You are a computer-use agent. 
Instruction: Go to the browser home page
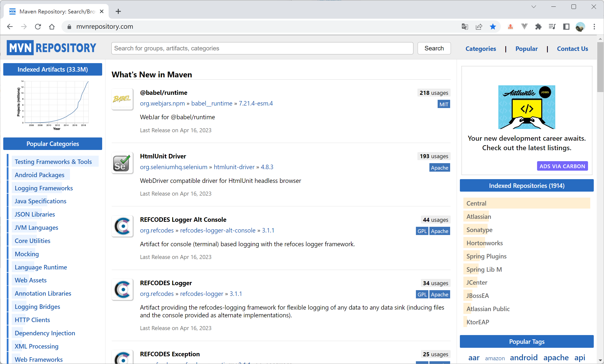[52, 26]
